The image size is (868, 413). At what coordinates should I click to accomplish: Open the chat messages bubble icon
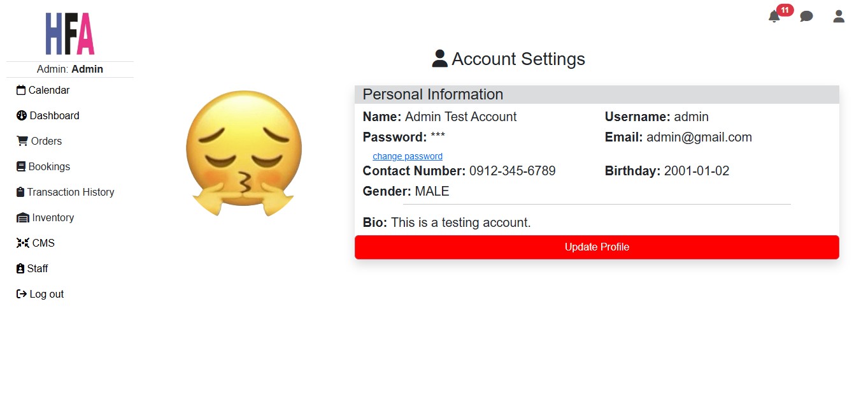806,17
